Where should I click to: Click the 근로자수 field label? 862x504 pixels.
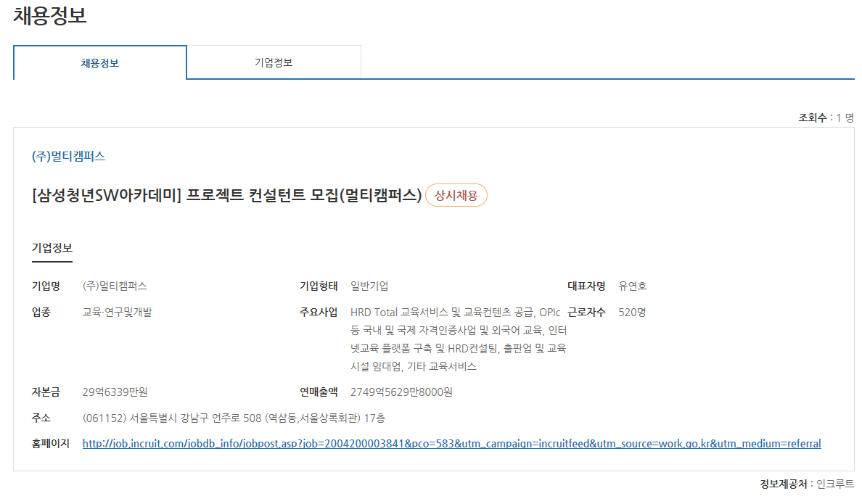click(x=586, y=312)
